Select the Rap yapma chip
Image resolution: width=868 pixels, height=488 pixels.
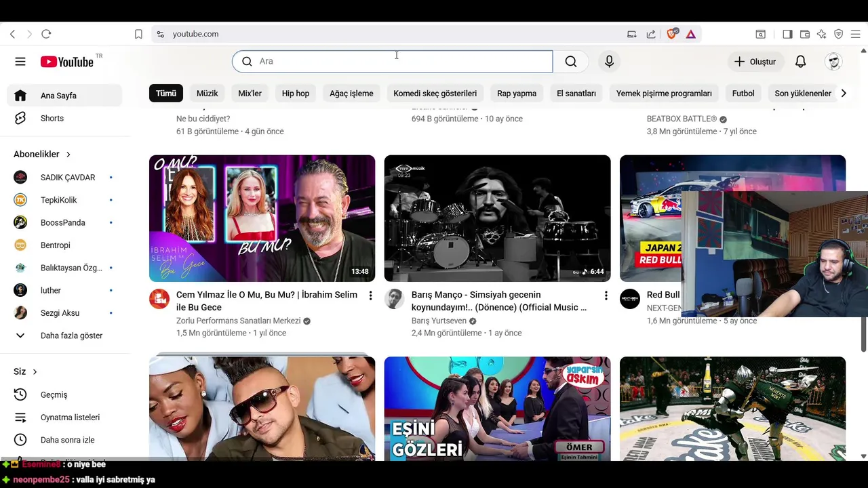point(517,94)
